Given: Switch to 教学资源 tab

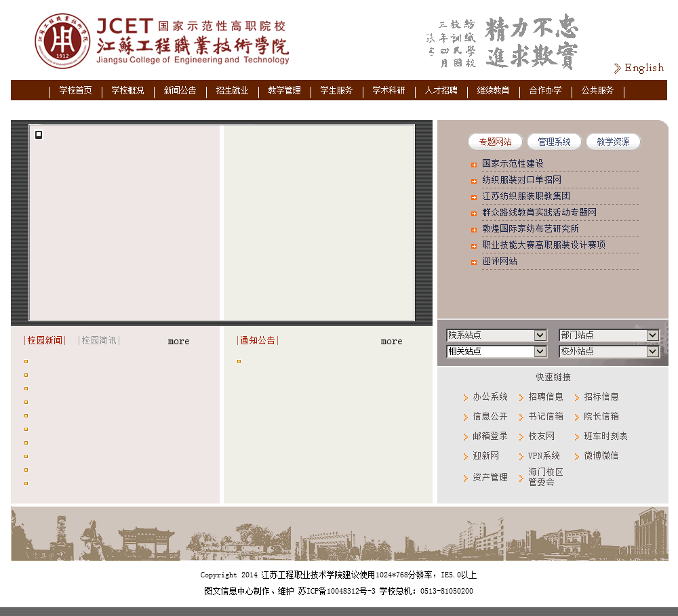Looking at the screenshot, I should (613, 142).
